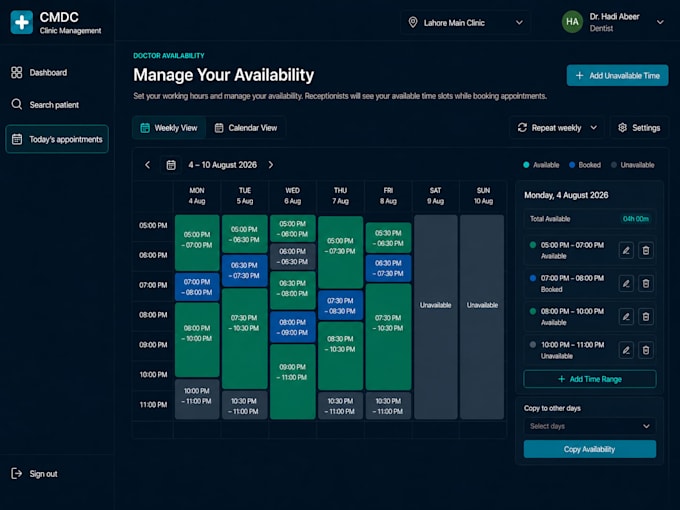Screen dimensions: 680x510
Task: Click the CMDC logo icon
Action: (x=22, y=22)
